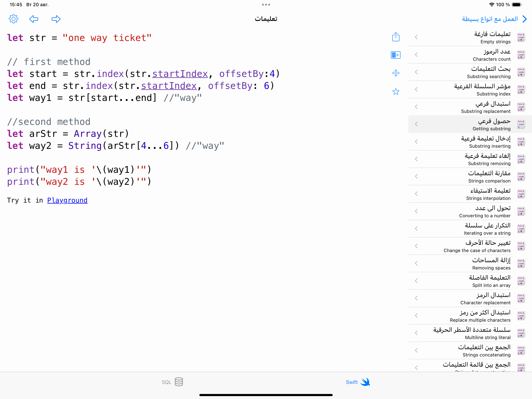The width and height of the screenshot is (532, 399).
Task: Open 'العمل مع انواع بسيطة' navigation link
Action: click(490, 19)
